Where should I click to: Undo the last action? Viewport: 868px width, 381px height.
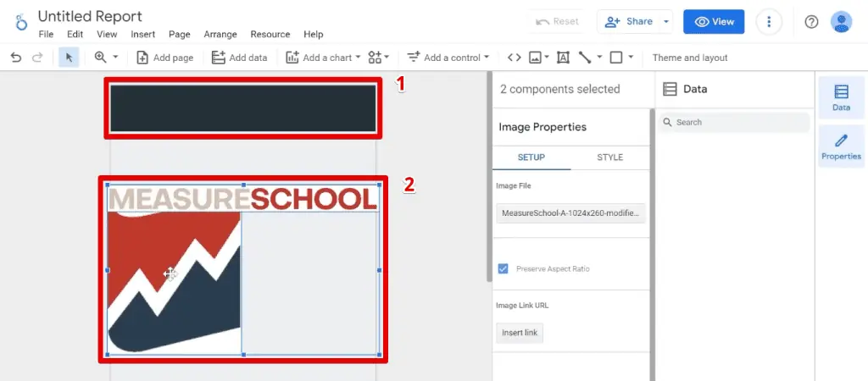tap(16, 58)
